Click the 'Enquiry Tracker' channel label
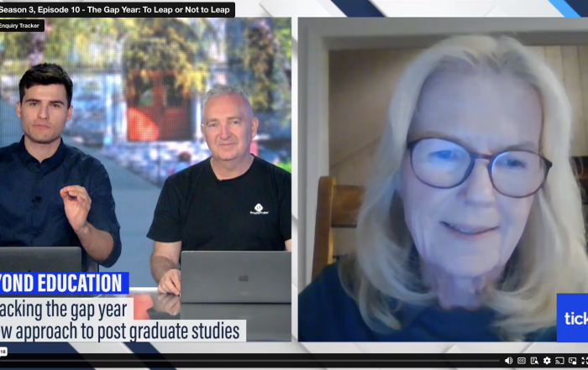588x370 pixels. pos(20,25)
